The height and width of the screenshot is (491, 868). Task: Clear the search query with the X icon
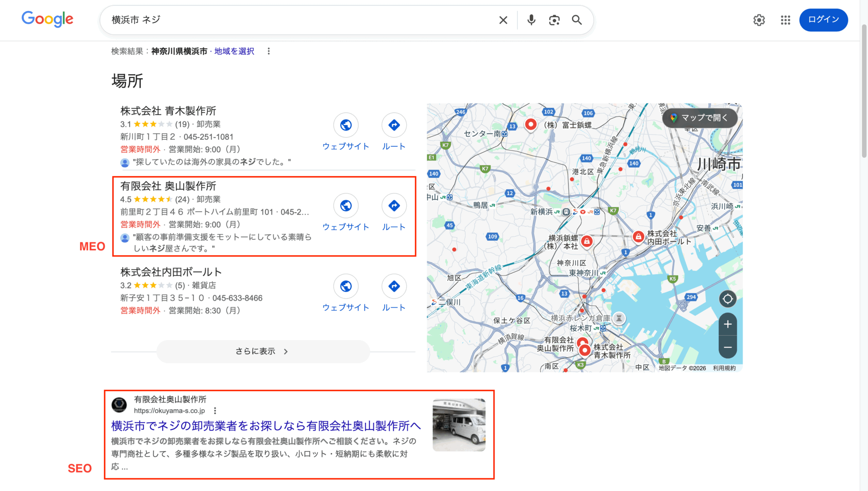pos(503,20)
